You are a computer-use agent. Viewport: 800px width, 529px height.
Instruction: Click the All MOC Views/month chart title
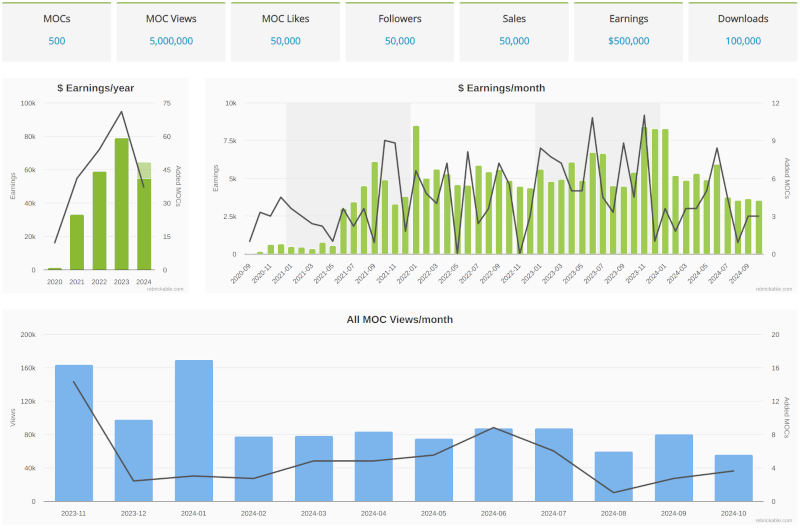[400, 320]
